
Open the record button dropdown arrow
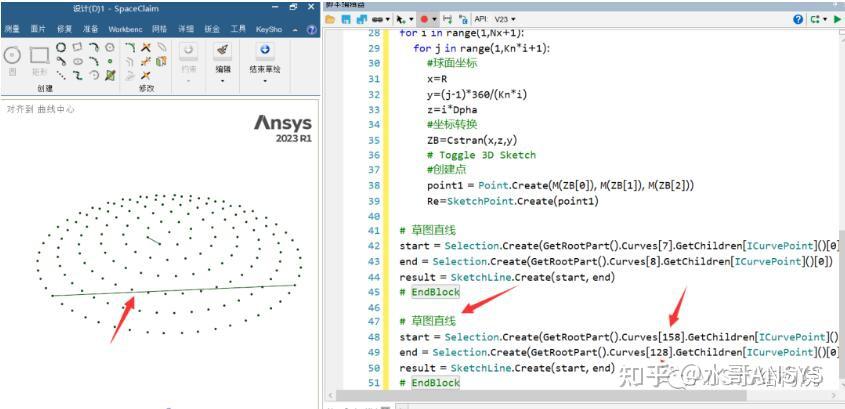pyautogui.click(x=434, y=19)
